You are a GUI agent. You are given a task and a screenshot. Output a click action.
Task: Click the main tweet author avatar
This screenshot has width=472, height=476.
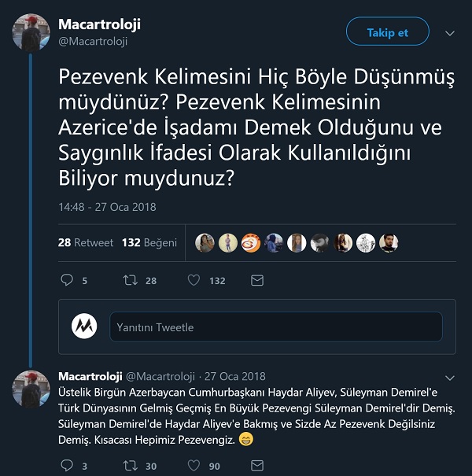(x=31, y=32)
